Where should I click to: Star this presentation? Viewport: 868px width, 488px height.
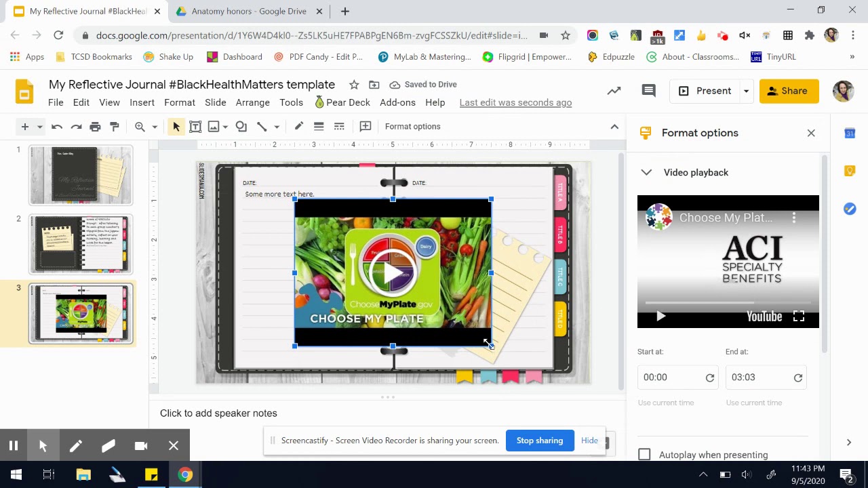point(354,85)
